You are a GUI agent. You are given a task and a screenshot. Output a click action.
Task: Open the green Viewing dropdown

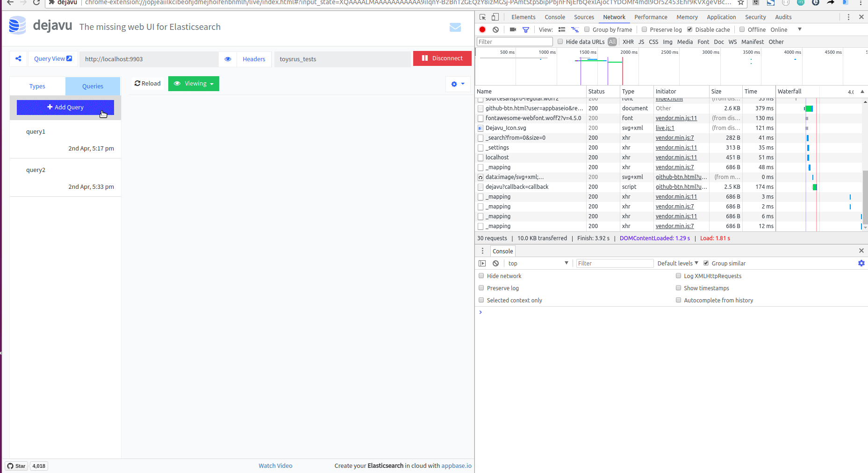point(194,84)
